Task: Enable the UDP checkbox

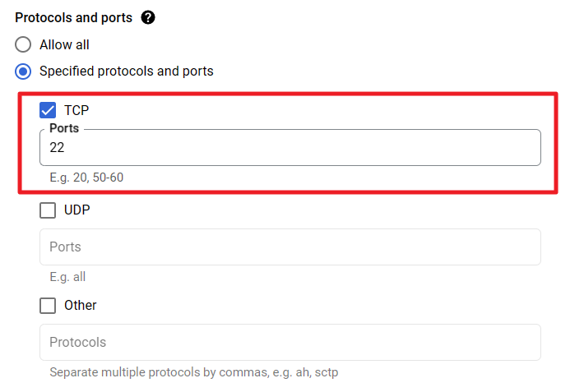Action: (48, 210)
